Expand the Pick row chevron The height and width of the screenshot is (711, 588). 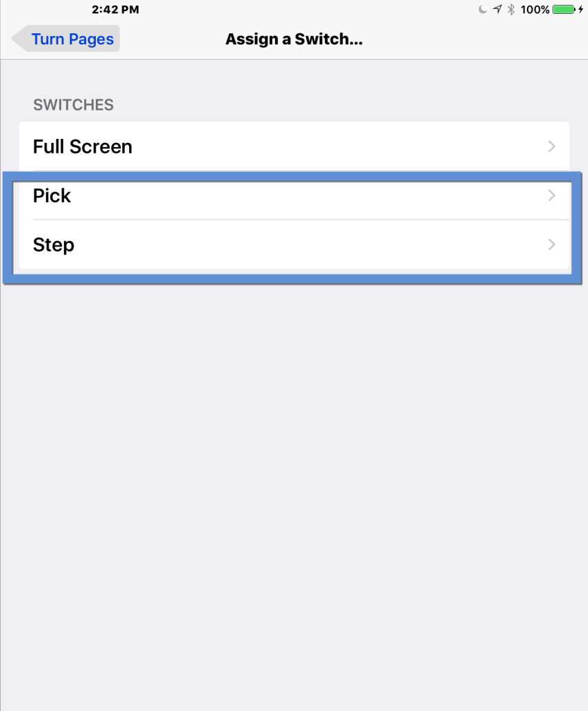click(x=551, y=196)
